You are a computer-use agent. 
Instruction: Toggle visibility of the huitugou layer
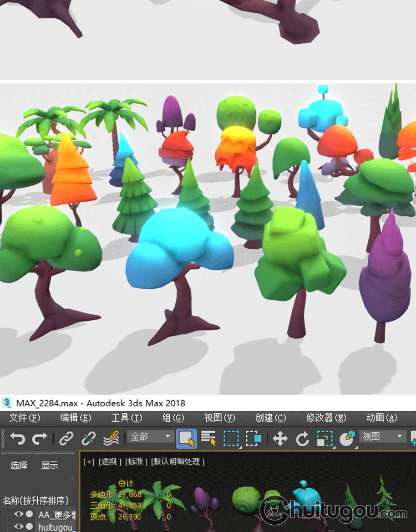pos(19,526)
